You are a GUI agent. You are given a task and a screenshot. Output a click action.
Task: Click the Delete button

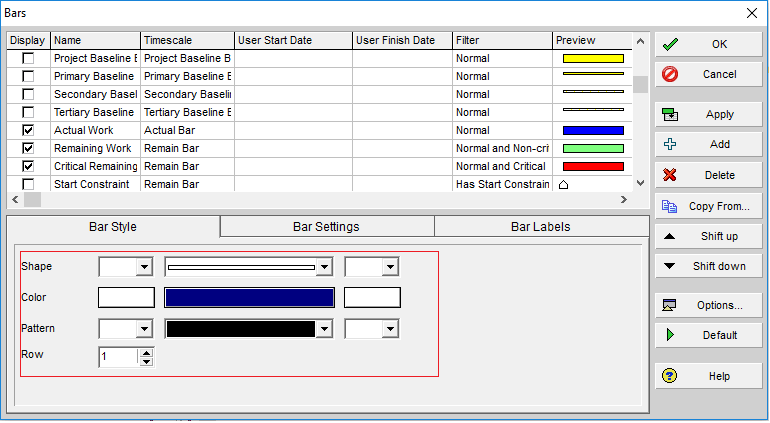[708, 175]
